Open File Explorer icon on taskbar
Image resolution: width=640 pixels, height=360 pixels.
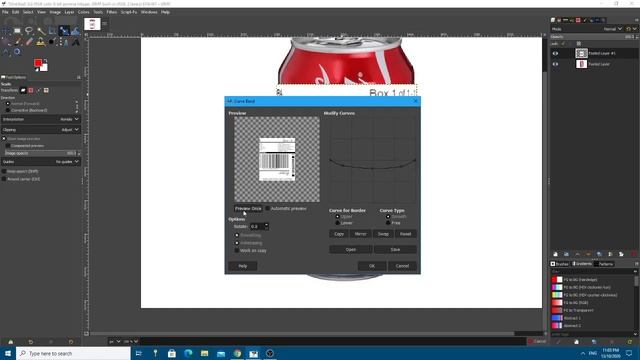pyautogui.click(x=204, y=353)
